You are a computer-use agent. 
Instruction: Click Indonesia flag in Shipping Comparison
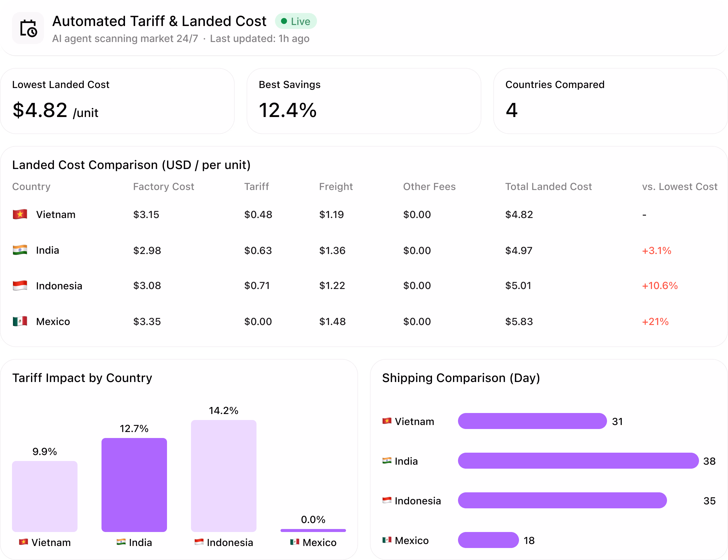coord(387,500)
